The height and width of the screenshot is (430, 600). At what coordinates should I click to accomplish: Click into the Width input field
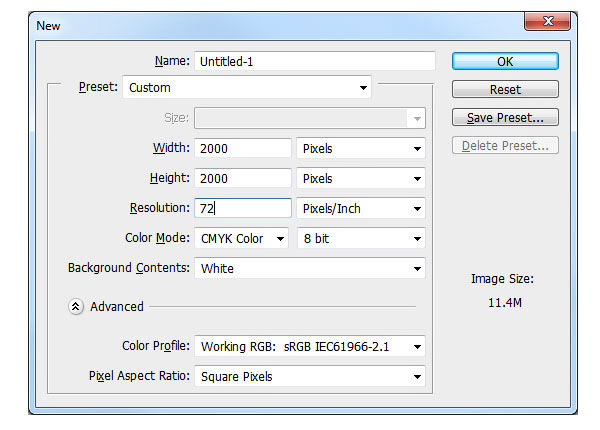click(243, 148)
